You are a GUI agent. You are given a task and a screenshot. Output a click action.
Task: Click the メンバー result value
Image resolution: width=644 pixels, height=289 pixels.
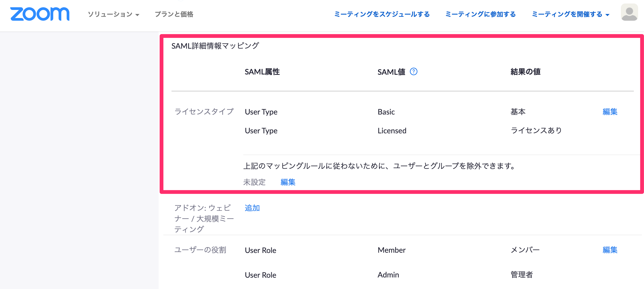tap(525, 250)
